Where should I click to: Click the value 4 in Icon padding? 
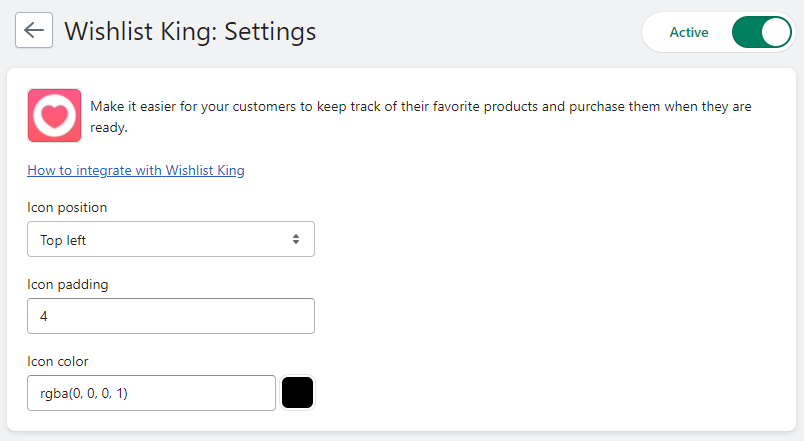pos(44,316)
